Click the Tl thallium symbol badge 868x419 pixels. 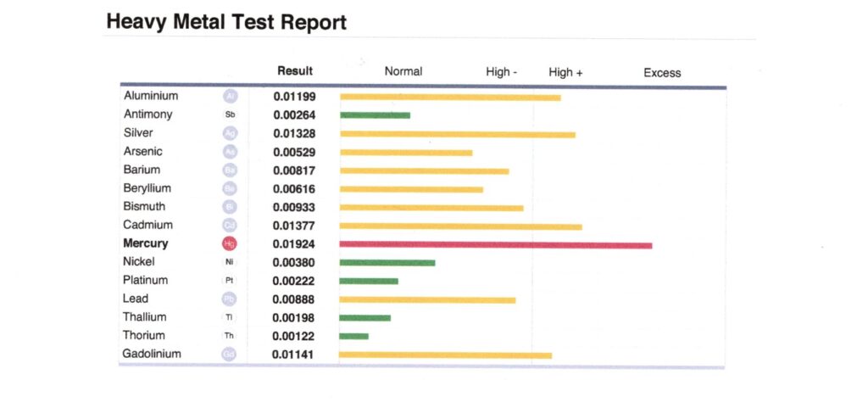coord(230,317)
